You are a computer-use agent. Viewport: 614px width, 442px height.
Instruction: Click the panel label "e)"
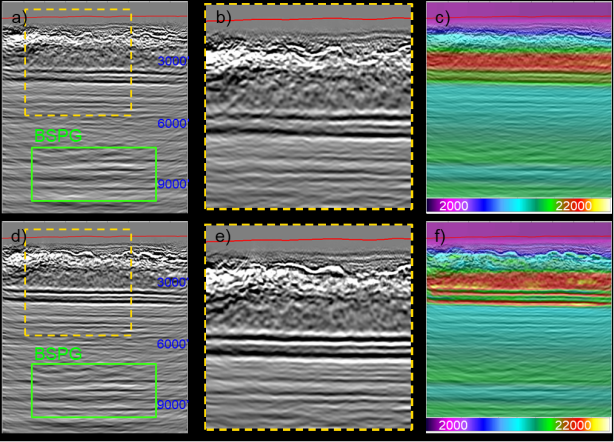(223, 238)
